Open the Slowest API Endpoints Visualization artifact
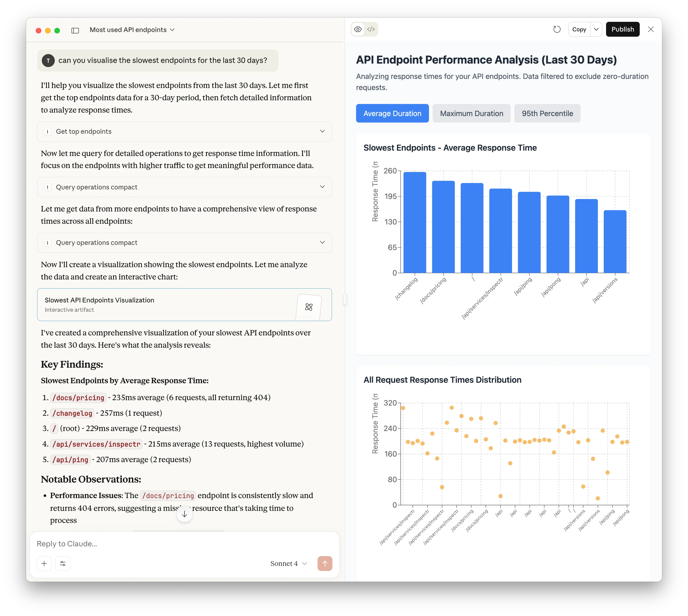This screenshot has width=688, height=616. [184, 305]
